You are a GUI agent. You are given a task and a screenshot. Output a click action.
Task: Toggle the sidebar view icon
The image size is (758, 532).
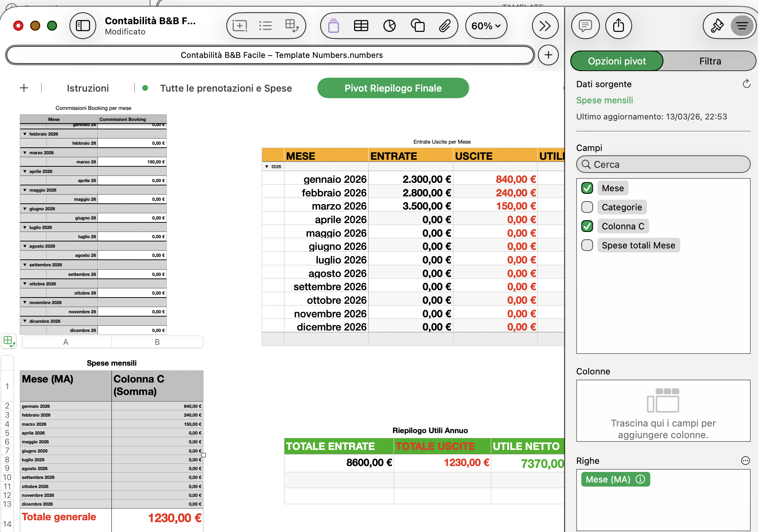tap(83, 26)
